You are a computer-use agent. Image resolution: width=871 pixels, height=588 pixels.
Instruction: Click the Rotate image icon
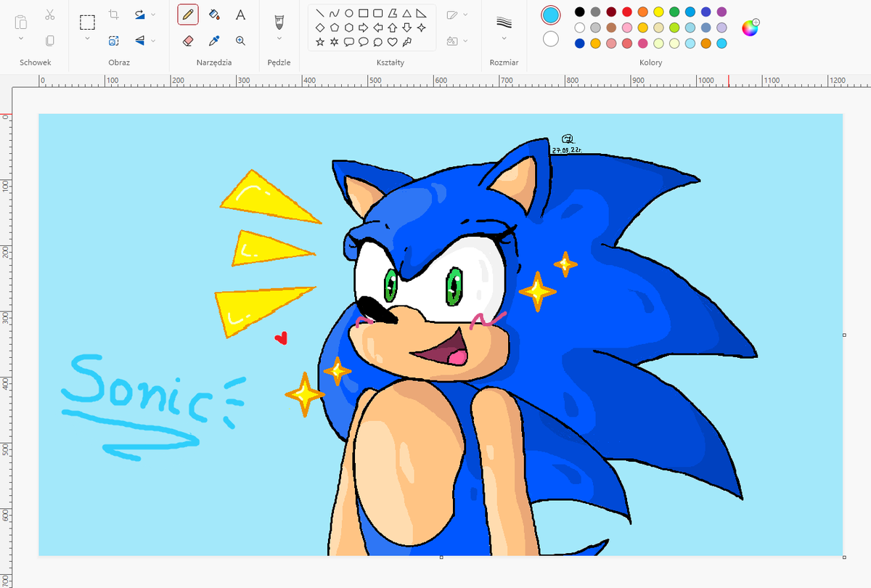[x=139, y=15]
